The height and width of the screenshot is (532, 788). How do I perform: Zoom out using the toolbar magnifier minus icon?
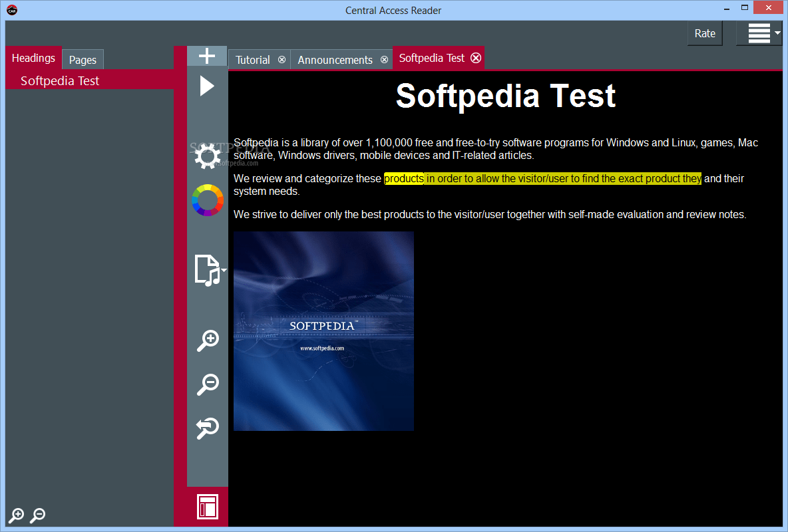pyautogui.click(x=207, y=384)
